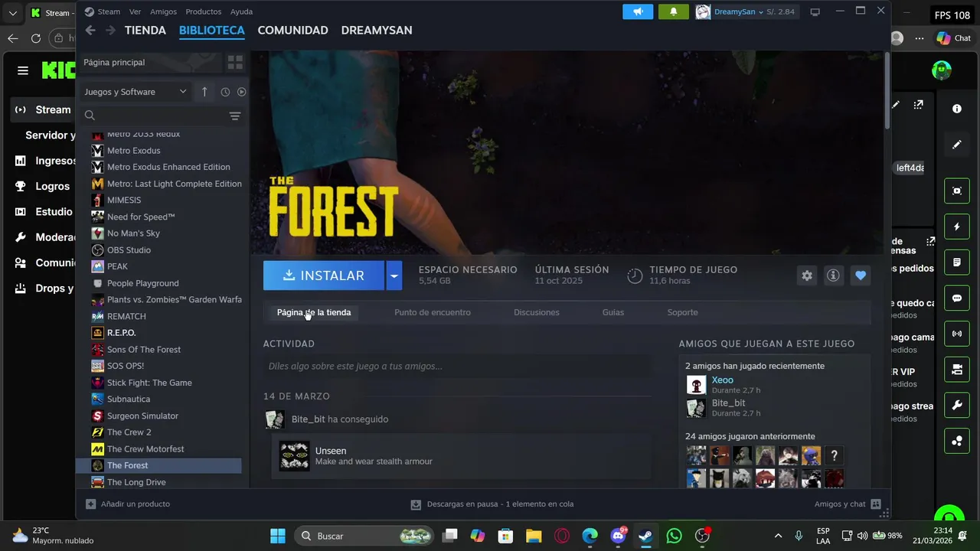
Task: Click the sort ascending arrow in library
Action: tap(204, 92)
